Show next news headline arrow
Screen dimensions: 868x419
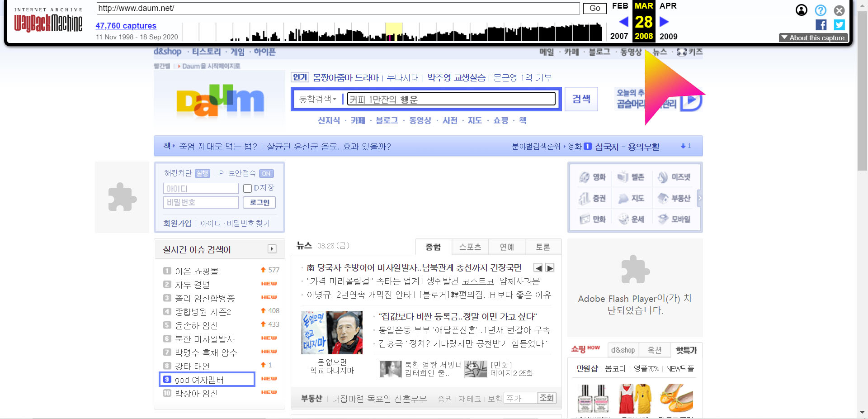550,268
